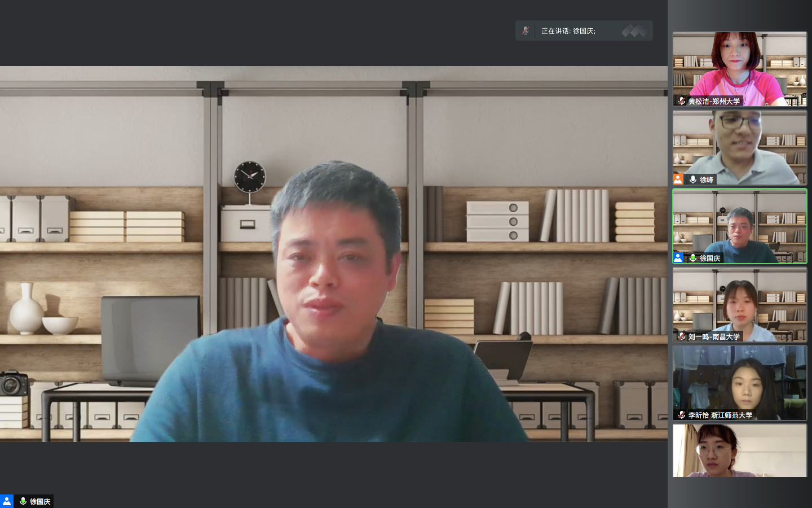Click 徐国庆 name label in sidebar thumbnail
This screenshot has height=508, width=812.
click(710, 259)
